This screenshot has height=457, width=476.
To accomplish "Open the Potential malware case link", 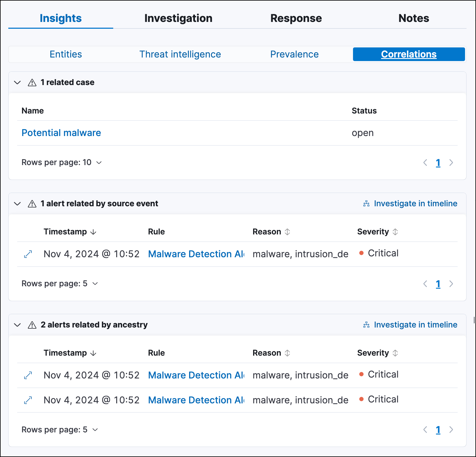I will [61, 133].
